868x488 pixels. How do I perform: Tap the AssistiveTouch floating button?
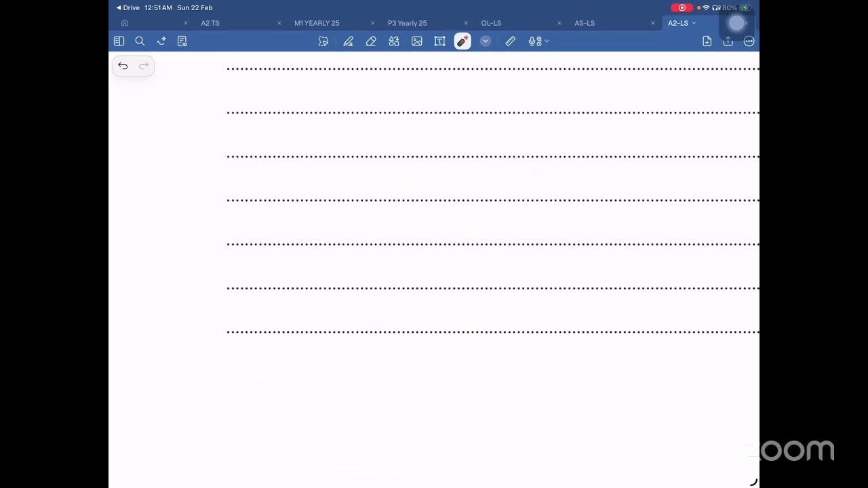pyautogui.click(x=736, y=23)
